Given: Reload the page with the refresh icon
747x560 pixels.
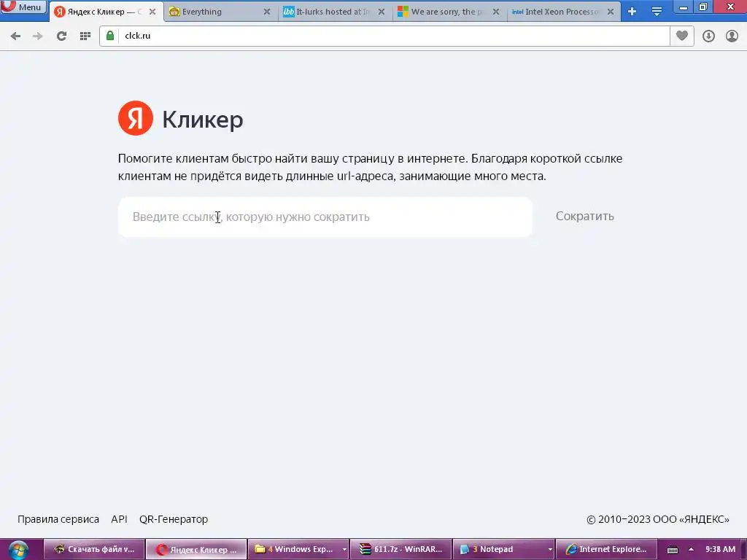Looking at the screenshot, I should (61, 36).
